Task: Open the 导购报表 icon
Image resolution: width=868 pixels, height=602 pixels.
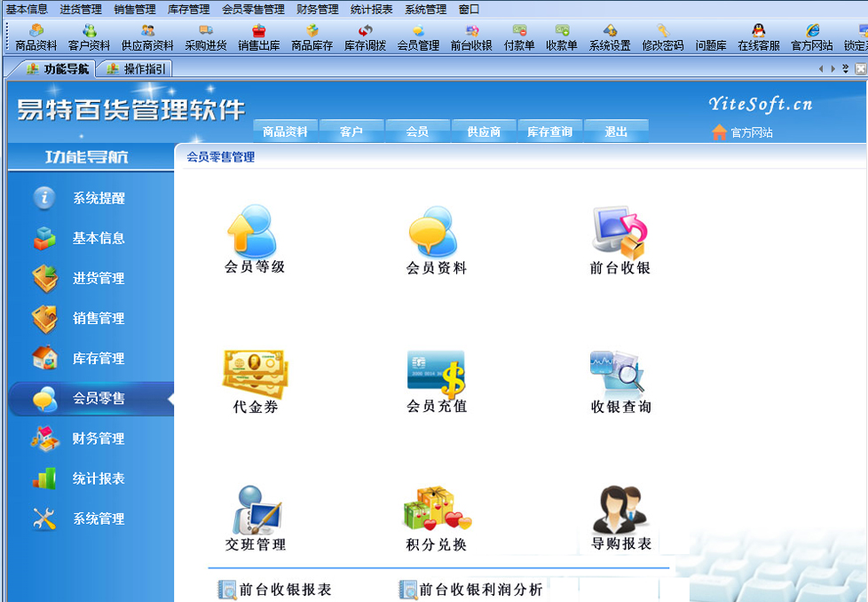Action: click(x=620, y=511)
